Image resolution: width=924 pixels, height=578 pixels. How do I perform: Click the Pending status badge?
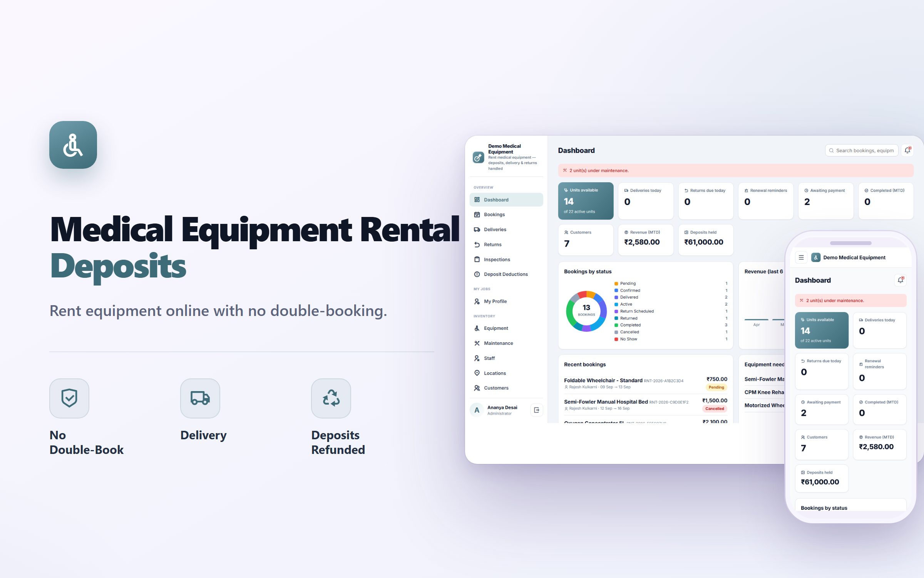[716, 387]
